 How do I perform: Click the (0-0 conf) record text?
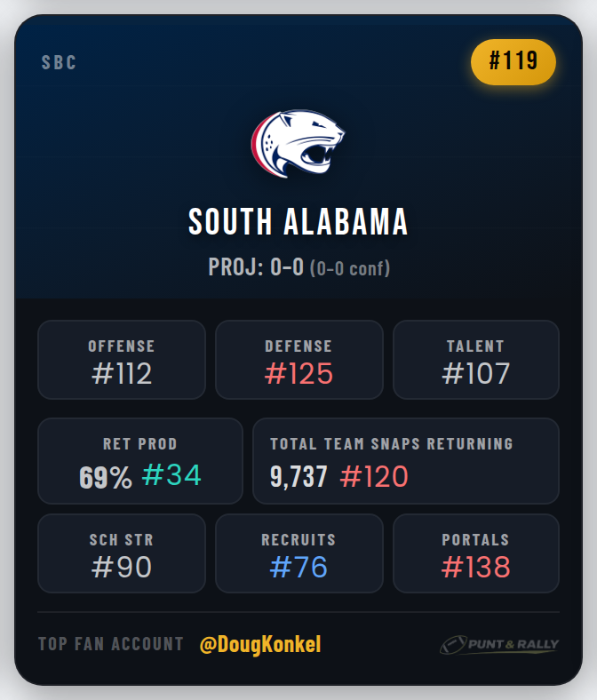349,268
